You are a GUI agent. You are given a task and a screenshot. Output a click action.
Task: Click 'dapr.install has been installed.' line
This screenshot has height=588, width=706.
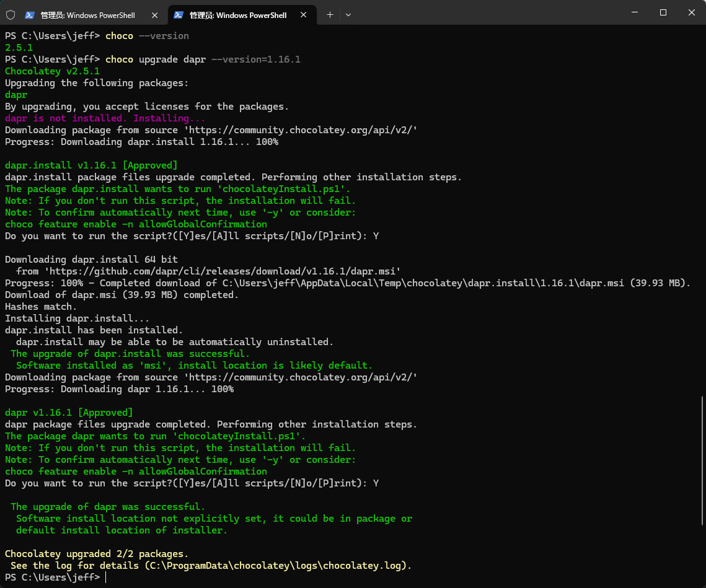click(94, 330)
